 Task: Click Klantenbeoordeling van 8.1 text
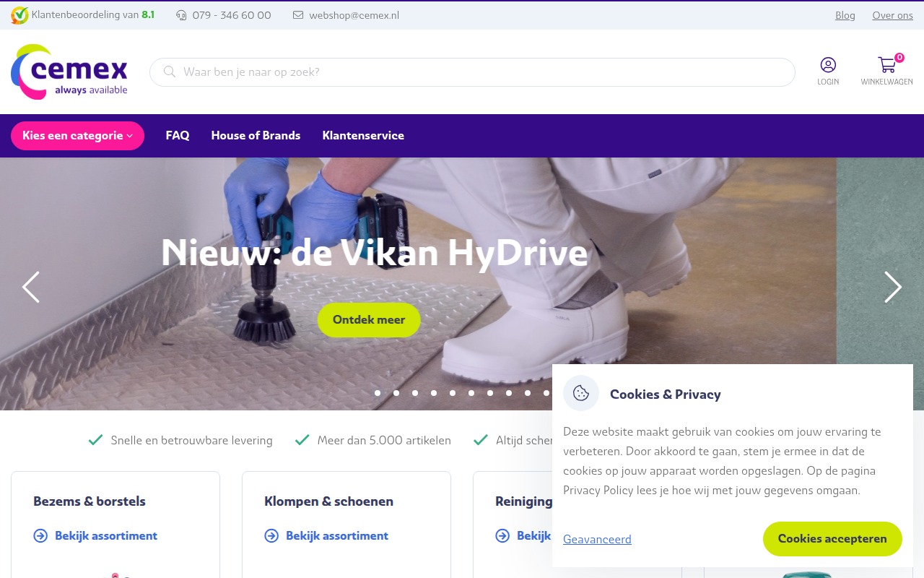[x=93, y=14]
